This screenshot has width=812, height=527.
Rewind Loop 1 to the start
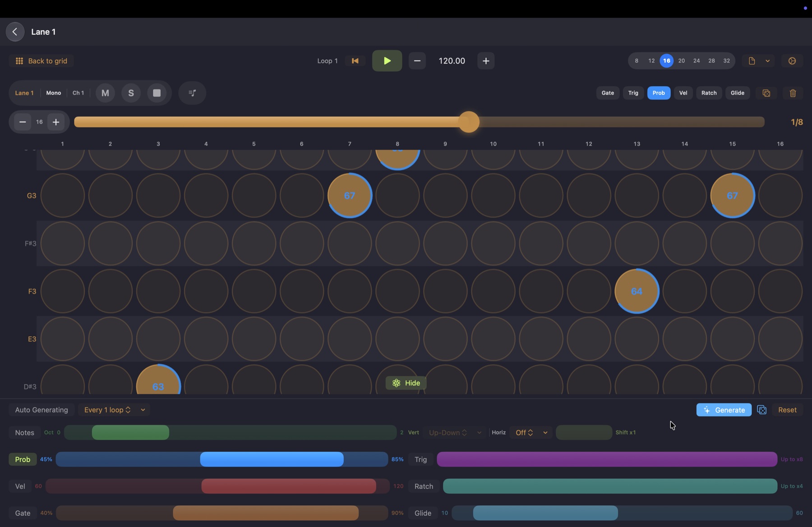click(x=355, y=61)
